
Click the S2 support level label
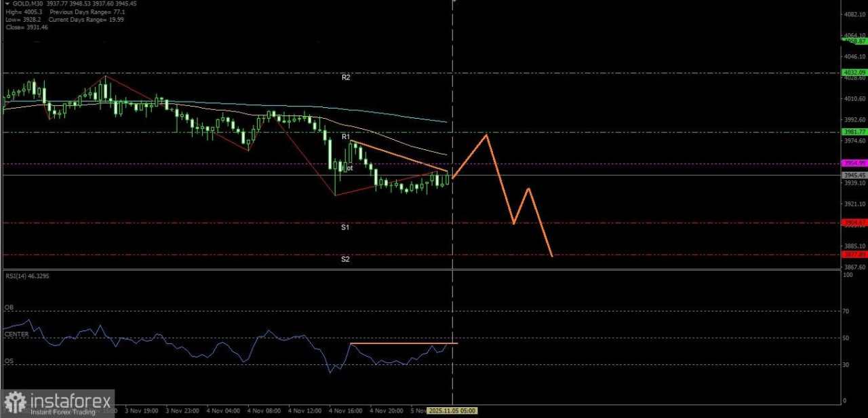tap(345, 259)
